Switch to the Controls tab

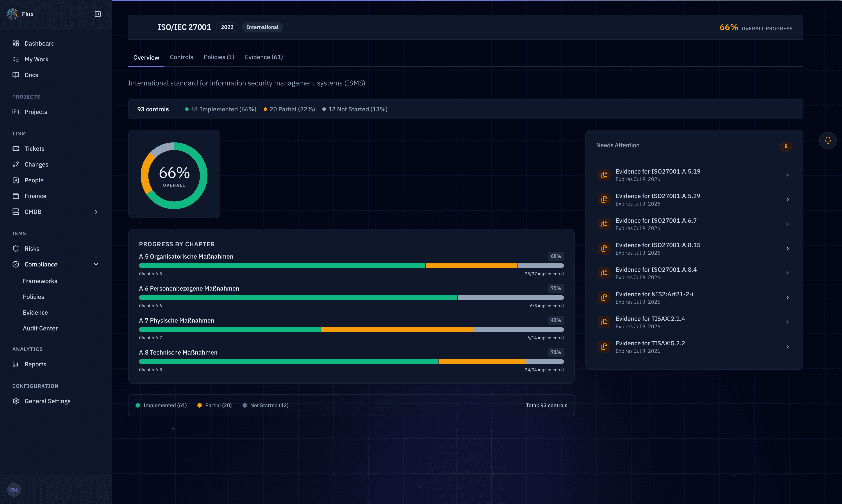pos(182,57)
